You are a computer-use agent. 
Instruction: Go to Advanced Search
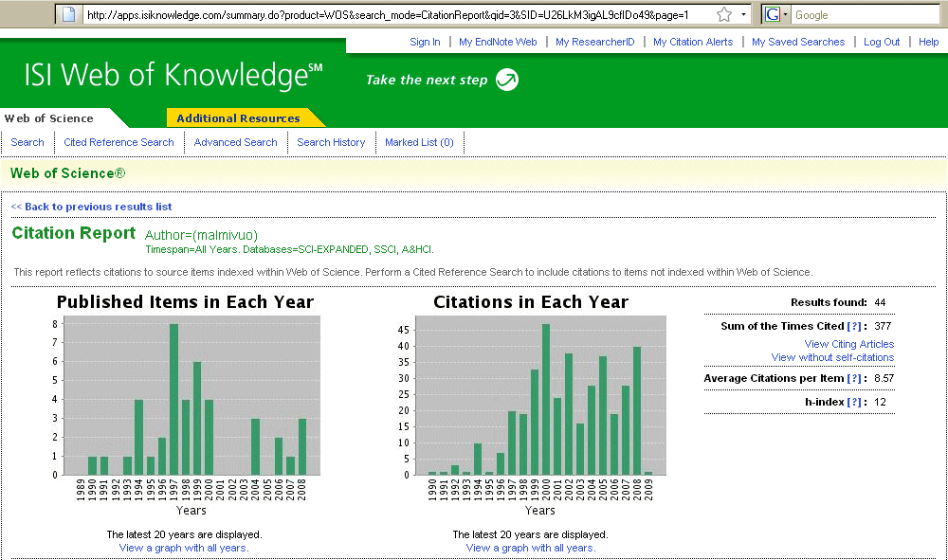(235, 142)
